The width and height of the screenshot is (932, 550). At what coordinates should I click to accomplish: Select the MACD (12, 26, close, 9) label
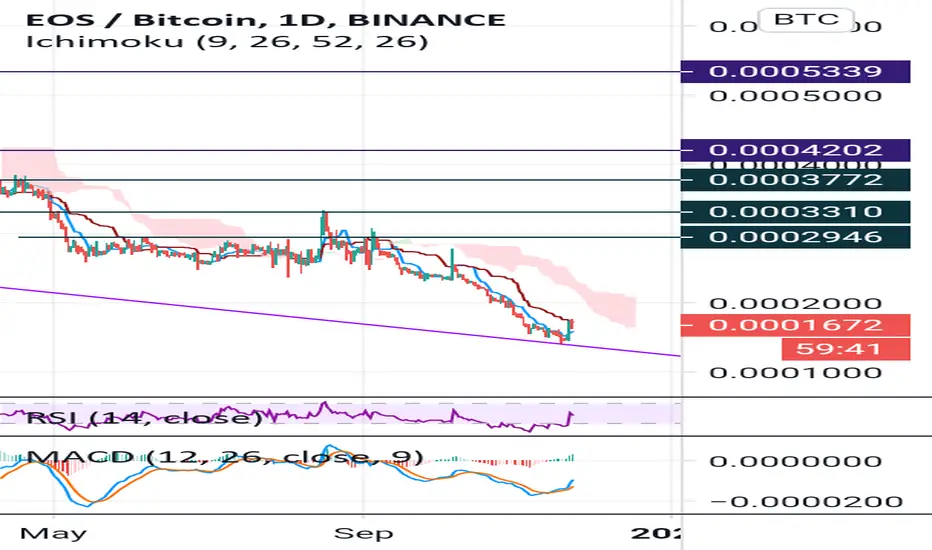(225, 457)
